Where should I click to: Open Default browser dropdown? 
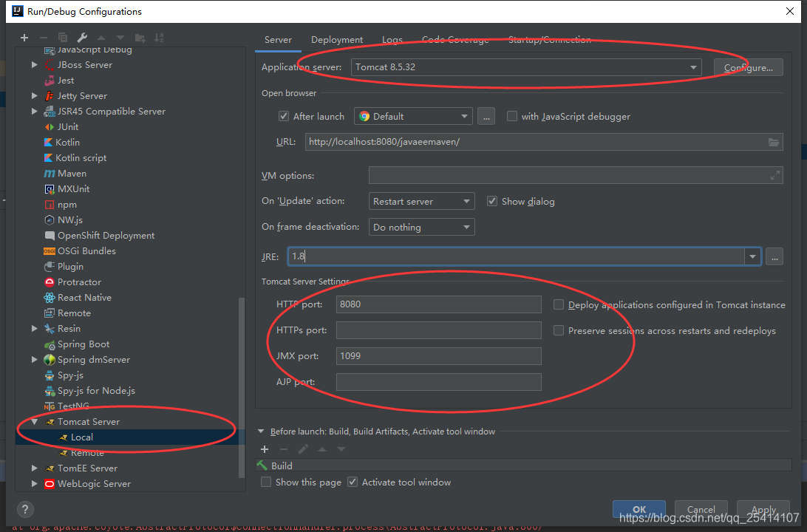tap(413, 116)
